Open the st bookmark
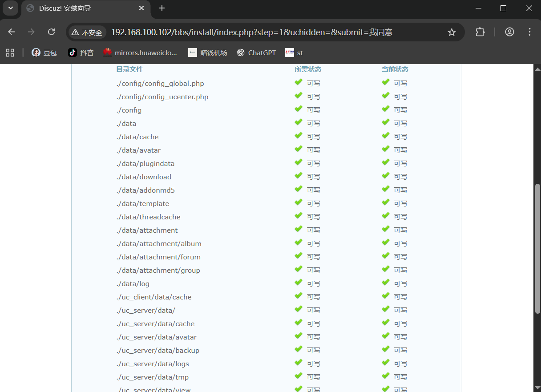The width and height of the screenshot is (541, 392). pos(295,53)
